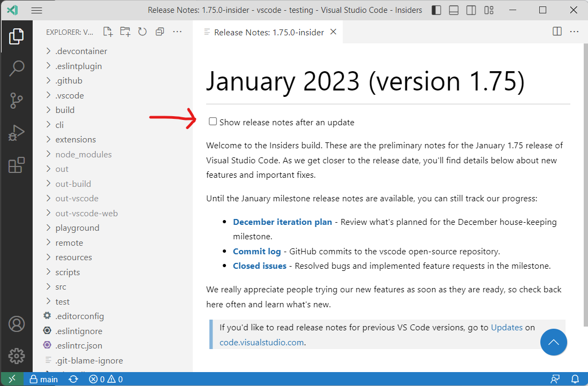Toggle the primary sidebar visibility
This screenshot has height=386, width=588.
tap(436, 10)
